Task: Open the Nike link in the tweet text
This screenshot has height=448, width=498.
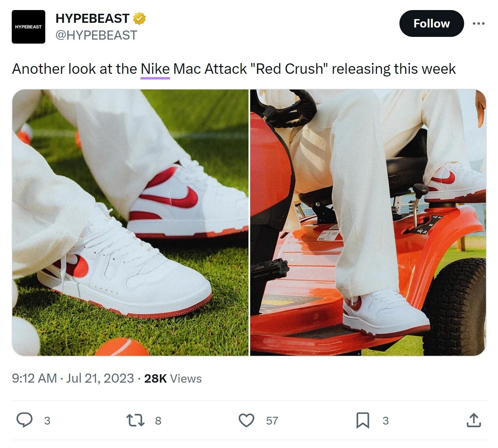Action: tap(155, 69)
